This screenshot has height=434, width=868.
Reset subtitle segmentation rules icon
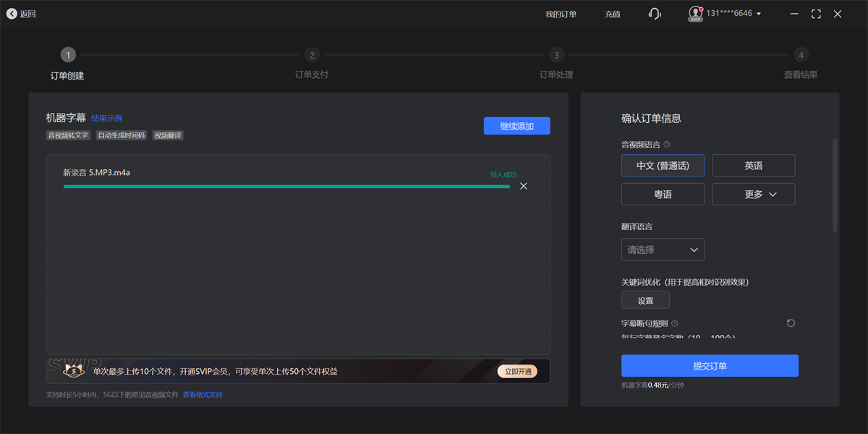coord(791,323)
